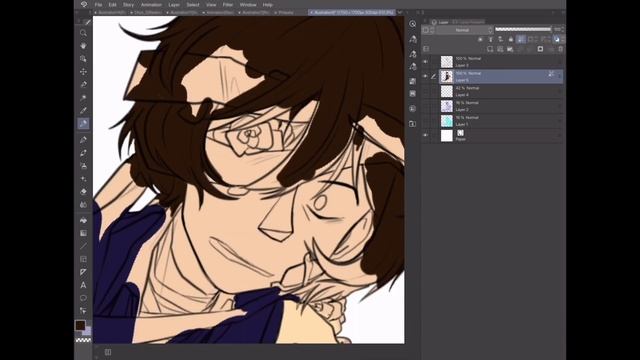Select the Text tool
Viewport: 640px width, 360px height.
tap(83, 285)
